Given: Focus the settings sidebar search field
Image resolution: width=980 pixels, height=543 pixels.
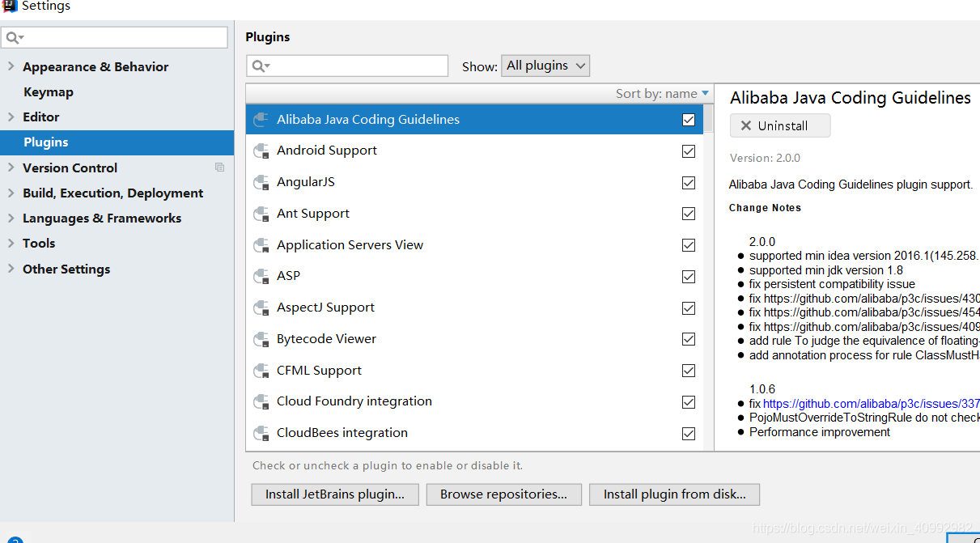Looking at the screenshot, I should point(115,37).
